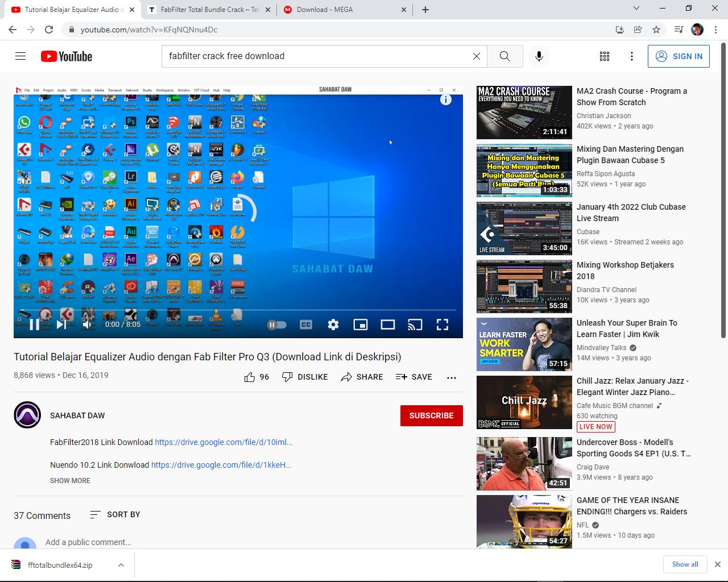Click the search magnifier button

pos(504,56)
